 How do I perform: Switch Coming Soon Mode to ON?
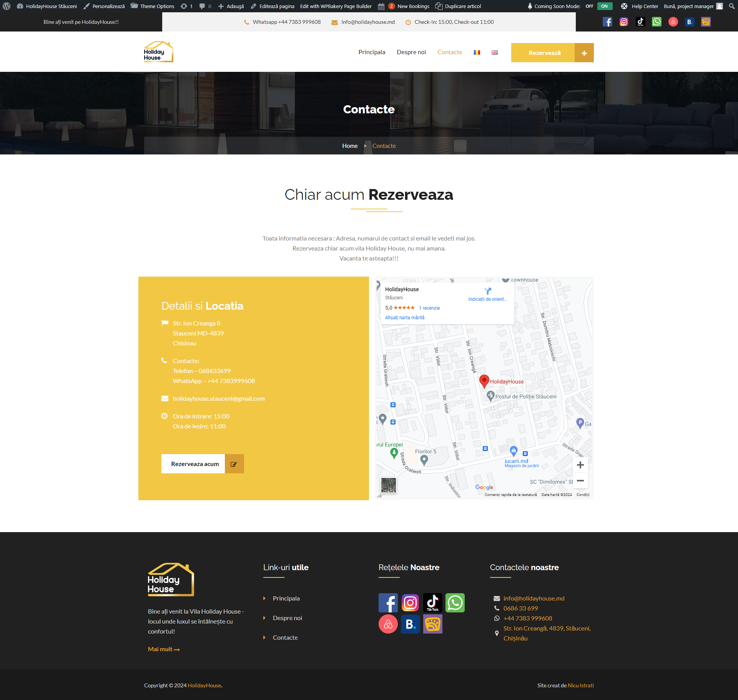(604, 6)
